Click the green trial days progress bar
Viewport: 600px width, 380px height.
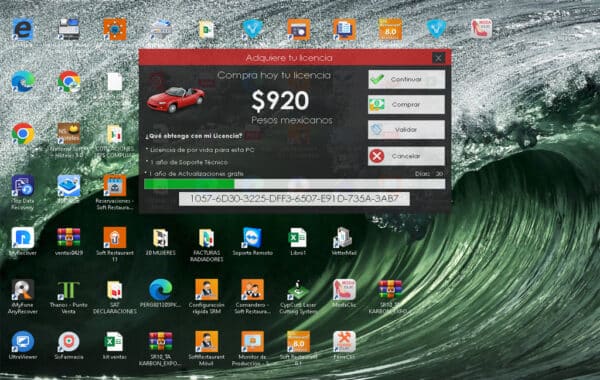point(294,184)
